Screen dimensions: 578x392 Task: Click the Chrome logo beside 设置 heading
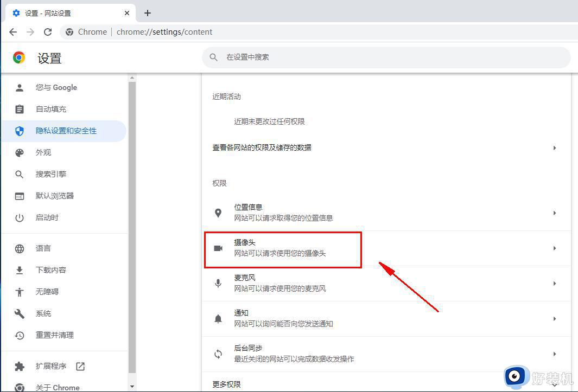tap(18, 57)
